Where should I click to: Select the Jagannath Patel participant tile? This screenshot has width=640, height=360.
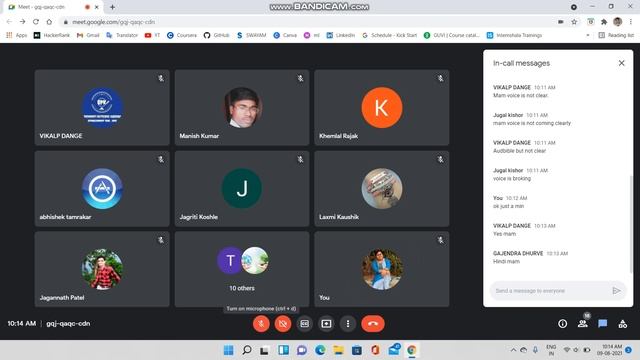(x=102, y=269)
